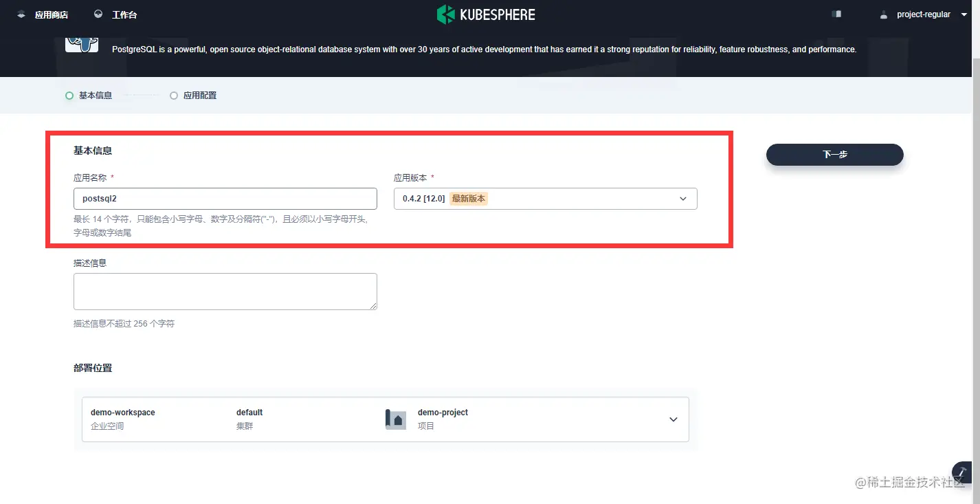980x504 pixels.
Task: Click the demo-workspace text
Action: [x=123, y=413]
